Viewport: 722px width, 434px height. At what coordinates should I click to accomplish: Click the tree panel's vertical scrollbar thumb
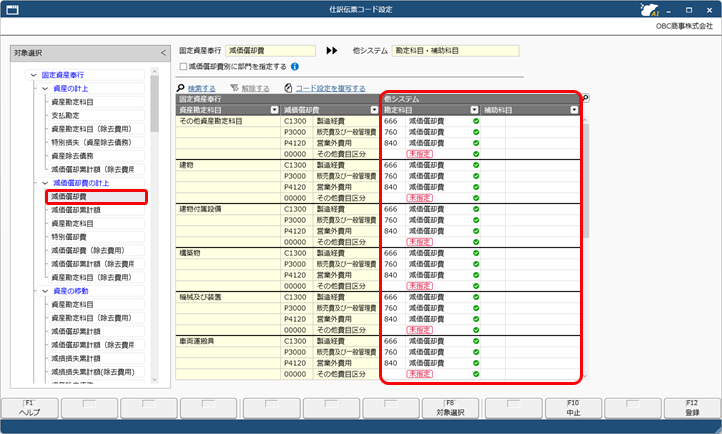click(155, 104)
